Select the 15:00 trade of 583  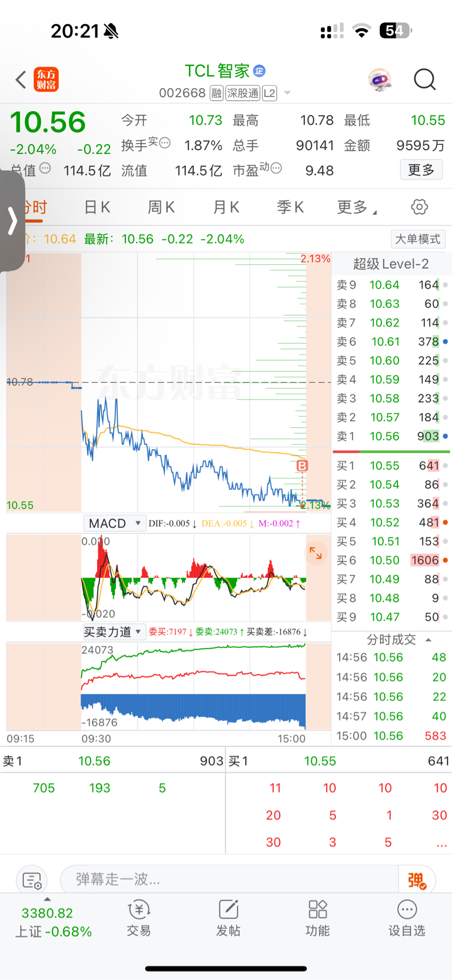pos(391,736)
